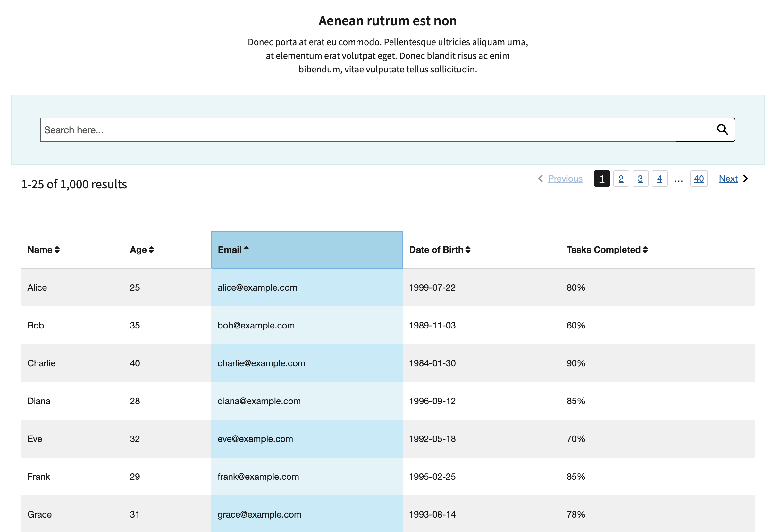Click the name cell 'Grace'
Screen dimensions: 772x532
tap(39, 514)
